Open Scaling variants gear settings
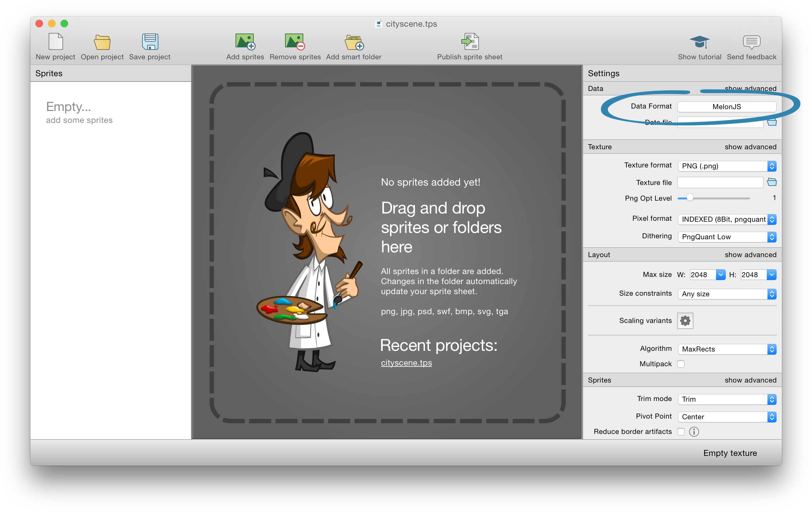 (x=685, y=320)
